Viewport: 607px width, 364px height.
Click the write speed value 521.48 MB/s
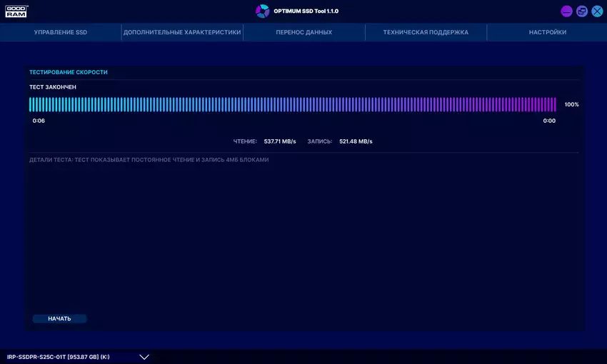tap(356, 141)
